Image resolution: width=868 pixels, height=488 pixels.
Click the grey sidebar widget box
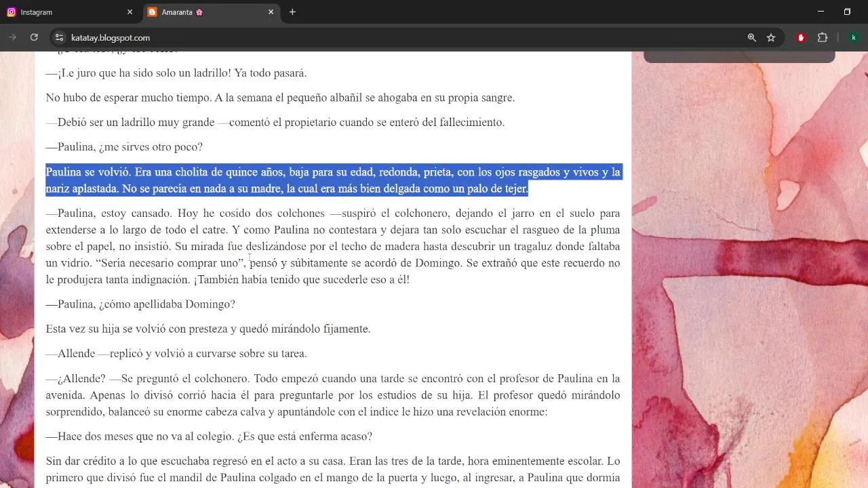tap(739, 57)
